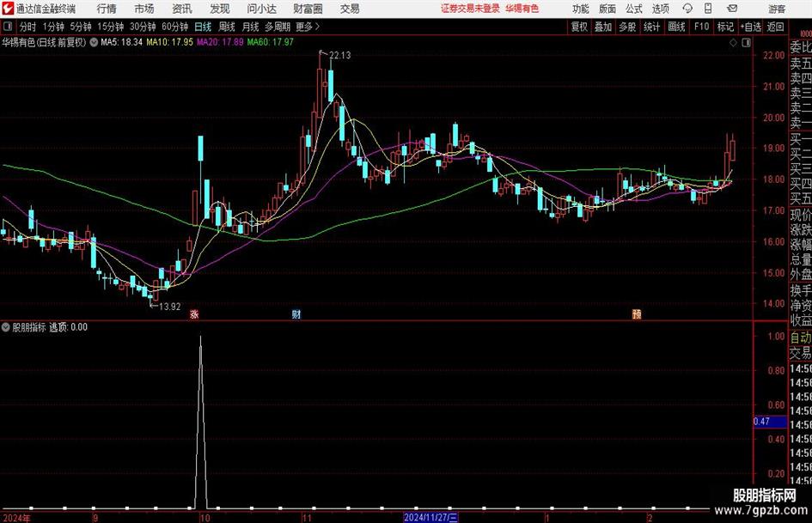Click the 13.92 low price label

click(x=169, y=307)
